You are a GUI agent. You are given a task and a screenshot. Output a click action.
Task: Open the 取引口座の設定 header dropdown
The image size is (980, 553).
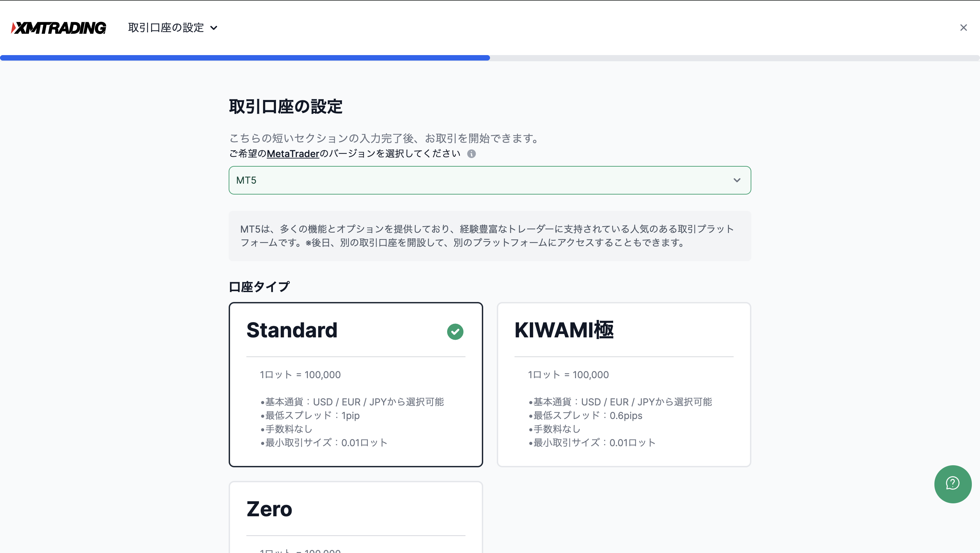pyautogui.click(x=173, y=28)
